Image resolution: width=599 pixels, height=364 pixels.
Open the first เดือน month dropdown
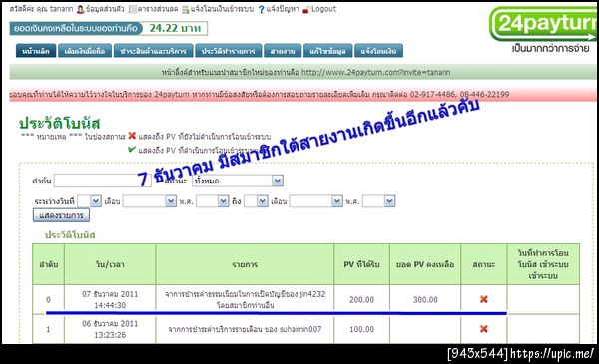pos(150,201)
